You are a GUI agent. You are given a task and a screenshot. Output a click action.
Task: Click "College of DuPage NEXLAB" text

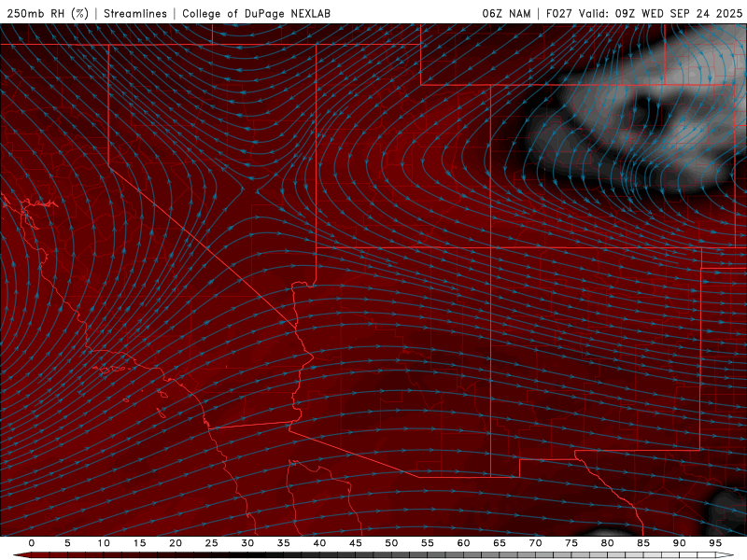tap(256, 13)
